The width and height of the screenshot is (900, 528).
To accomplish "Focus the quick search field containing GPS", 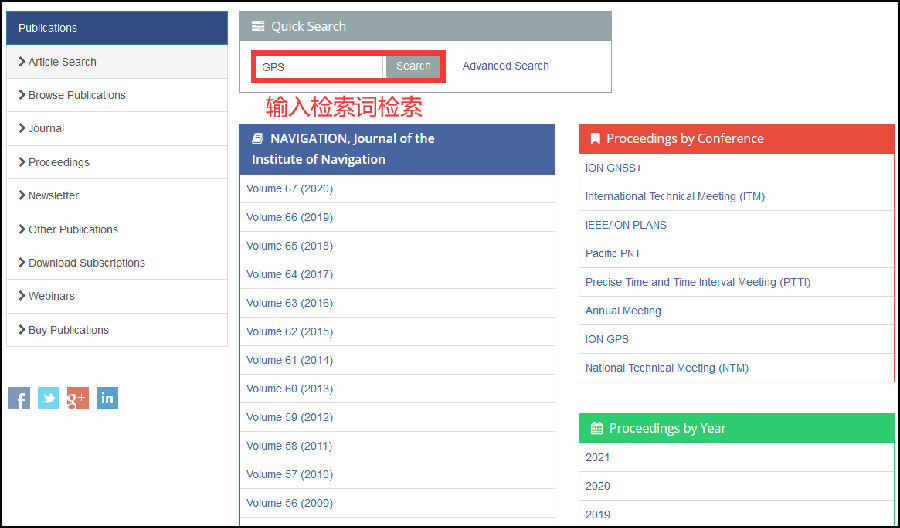I will point(320,67).
